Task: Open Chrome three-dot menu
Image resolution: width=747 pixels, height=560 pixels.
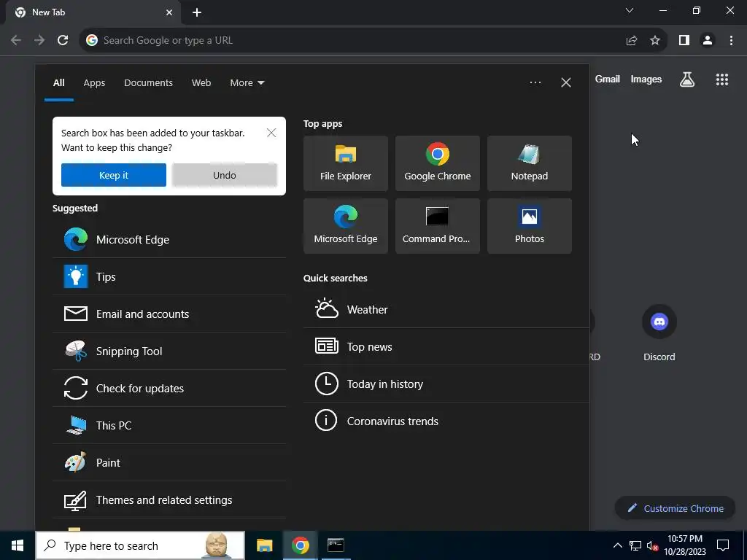Action: (x=731, y=41)
